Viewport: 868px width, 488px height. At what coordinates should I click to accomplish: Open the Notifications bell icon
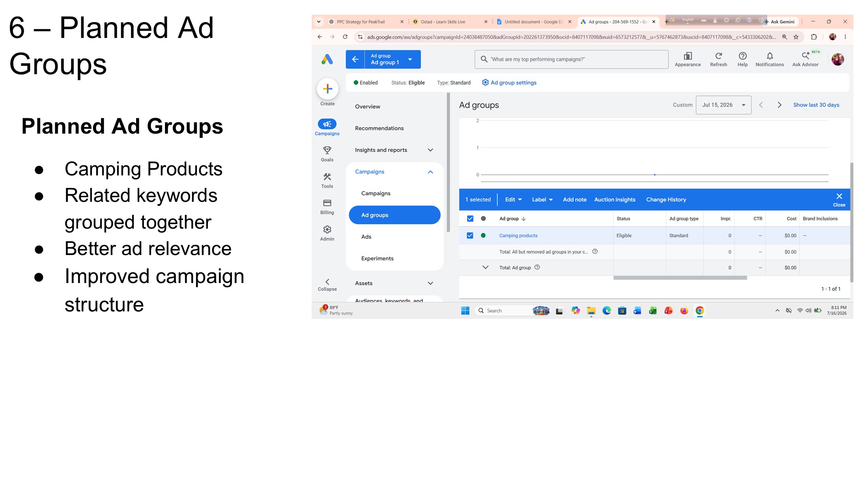click(x=769, y=56)
